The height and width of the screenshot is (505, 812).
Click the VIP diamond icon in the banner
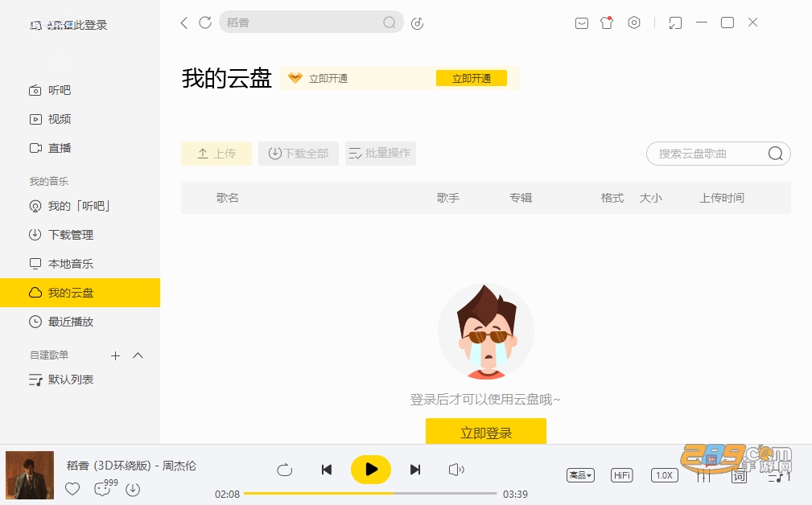pos(295,79)
